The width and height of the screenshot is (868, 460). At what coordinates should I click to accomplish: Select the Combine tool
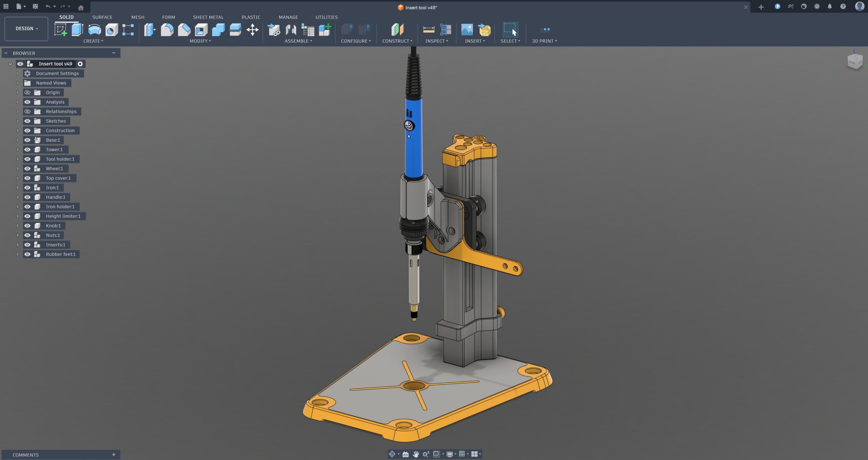(x=218, y=30)
